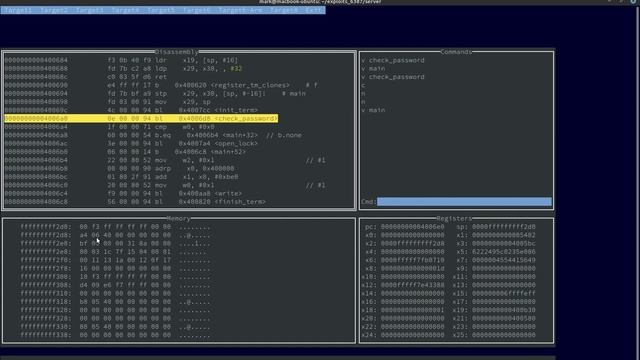640x360 pixels.
Task: Click the ldr x19 instruction line
Action: click(x=121, y=60)
